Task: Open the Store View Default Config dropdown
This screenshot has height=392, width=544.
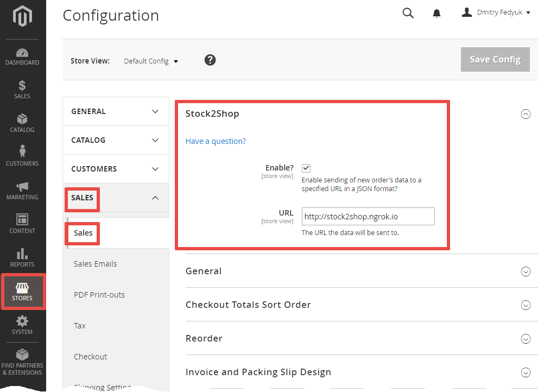Action: coord(151,61)
